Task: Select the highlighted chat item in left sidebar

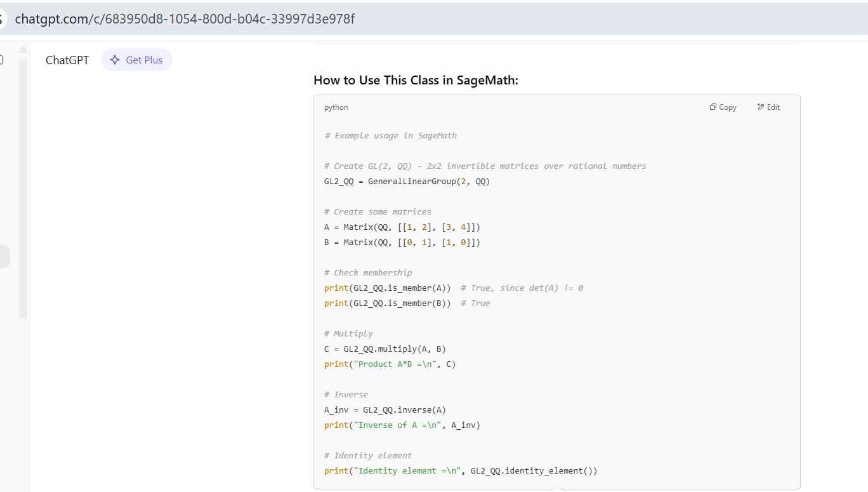Action: 4,256
